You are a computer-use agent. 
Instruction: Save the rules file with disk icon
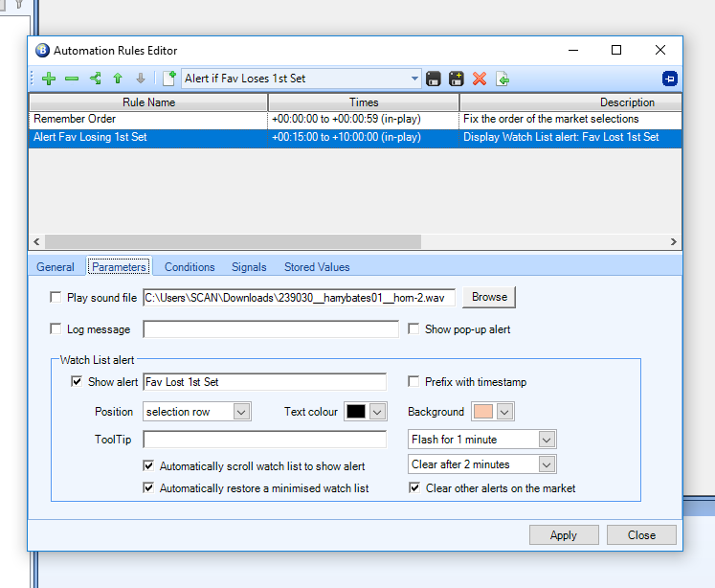(x=434, y=79)
